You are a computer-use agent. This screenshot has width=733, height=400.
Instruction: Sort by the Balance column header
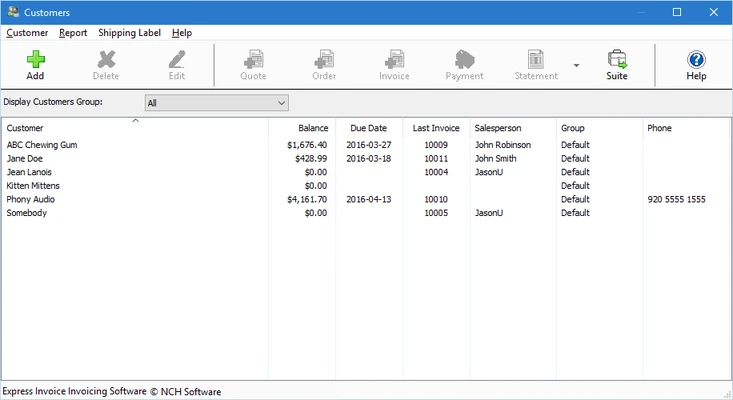pyautogui.click(x=302, y=128)
